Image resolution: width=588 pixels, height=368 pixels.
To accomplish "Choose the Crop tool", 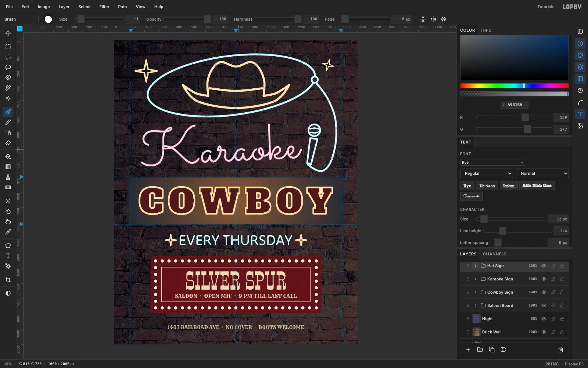I will (x=8, y=280).
